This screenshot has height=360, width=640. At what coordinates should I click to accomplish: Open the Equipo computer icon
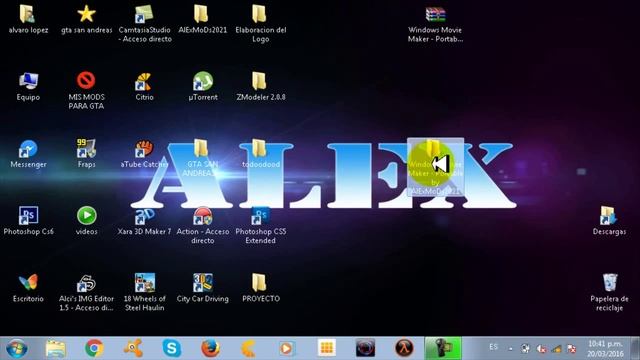click(x=28, y=87)
